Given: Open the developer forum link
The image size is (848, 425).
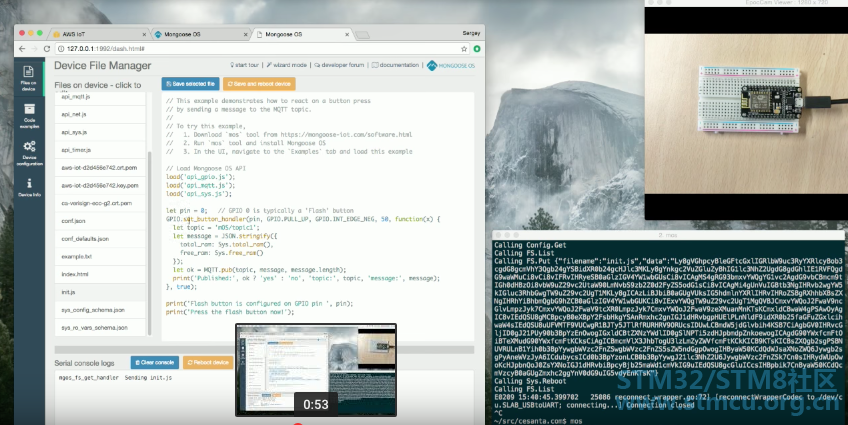Looking at the screenshot, I should tap(339, 65).
